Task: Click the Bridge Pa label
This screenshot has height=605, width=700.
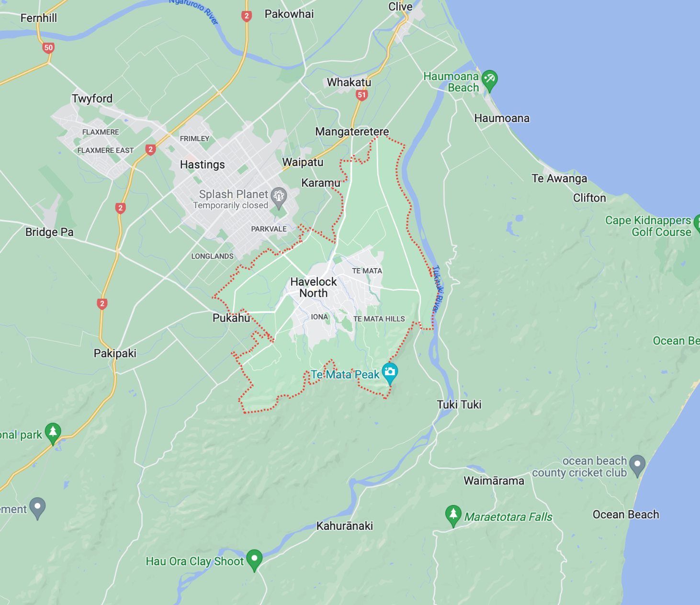Action: [49, 232]
